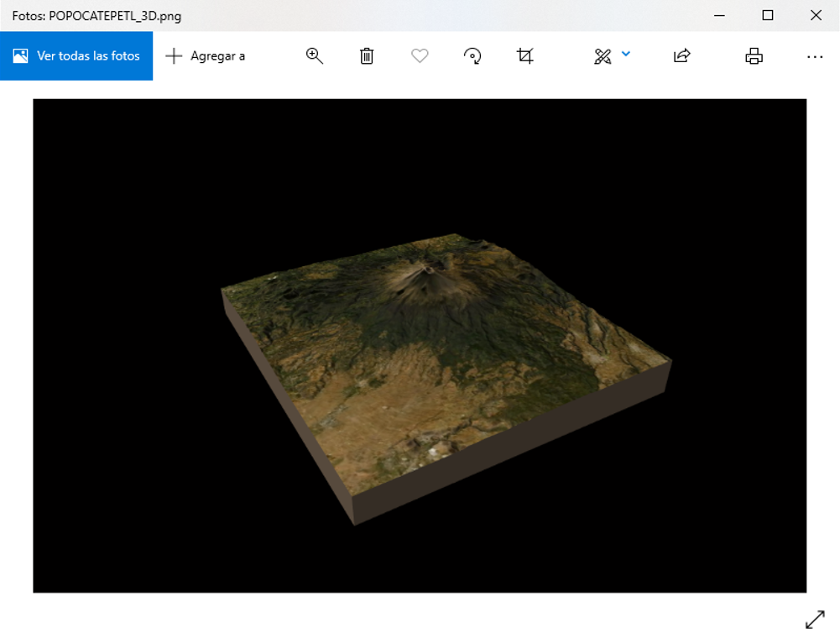Close the Fotos window
The image size is (840, 644).
point(816,15)
